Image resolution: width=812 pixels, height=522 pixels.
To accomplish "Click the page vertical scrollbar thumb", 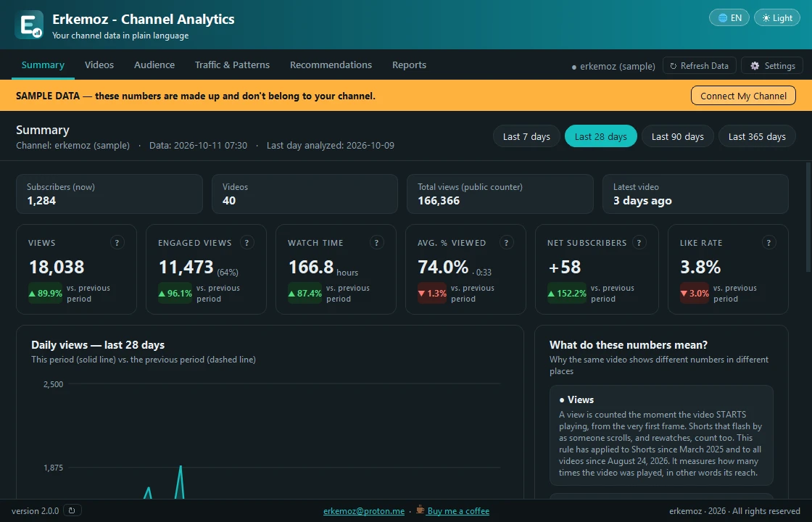I will (808, 217).
